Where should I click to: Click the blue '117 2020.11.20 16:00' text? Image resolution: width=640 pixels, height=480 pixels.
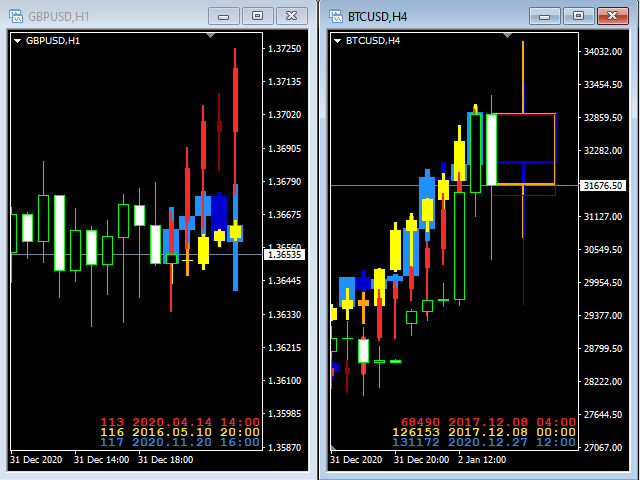(180, 442)
